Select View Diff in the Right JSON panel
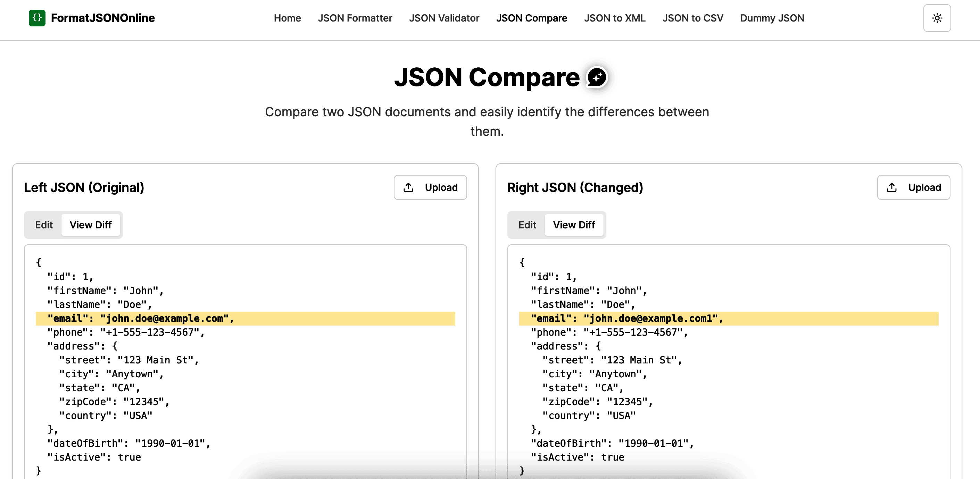The width and height of the screenshot is (980, 479). (574, 225)
